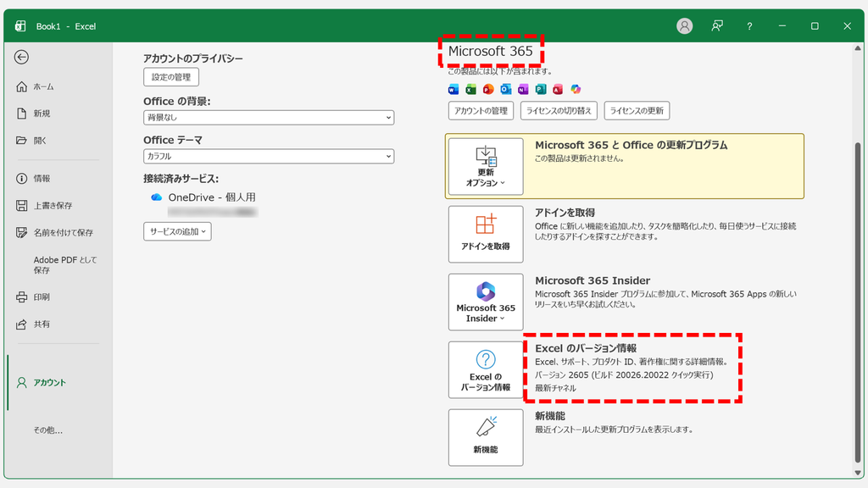Click the OneDrive cloud icon
868x488 pixels.
pyautogui.click(x=157, y=197)
